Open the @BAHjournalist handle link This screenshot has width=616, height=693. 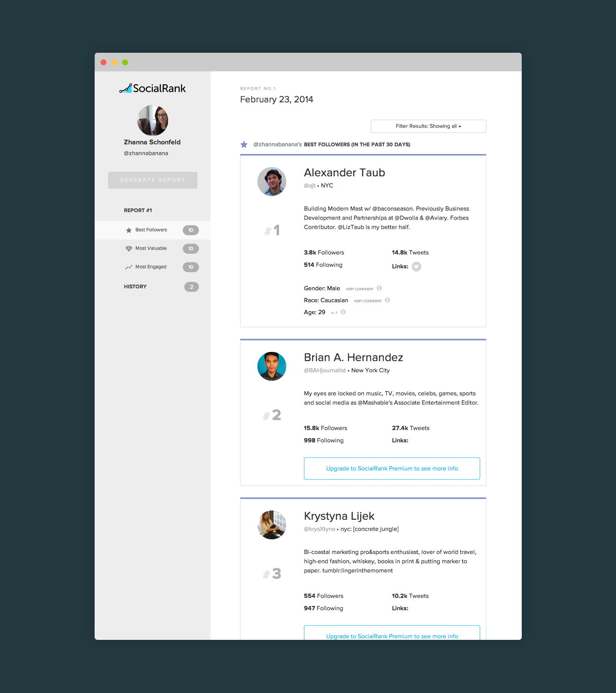pyautogui.click(x=325, y=370)
